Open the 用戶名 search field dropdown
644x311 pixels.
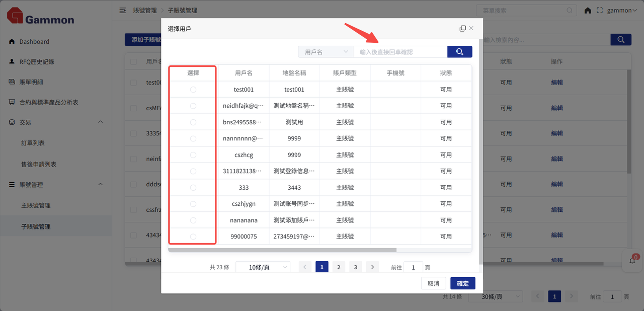(x=325, y=52)
